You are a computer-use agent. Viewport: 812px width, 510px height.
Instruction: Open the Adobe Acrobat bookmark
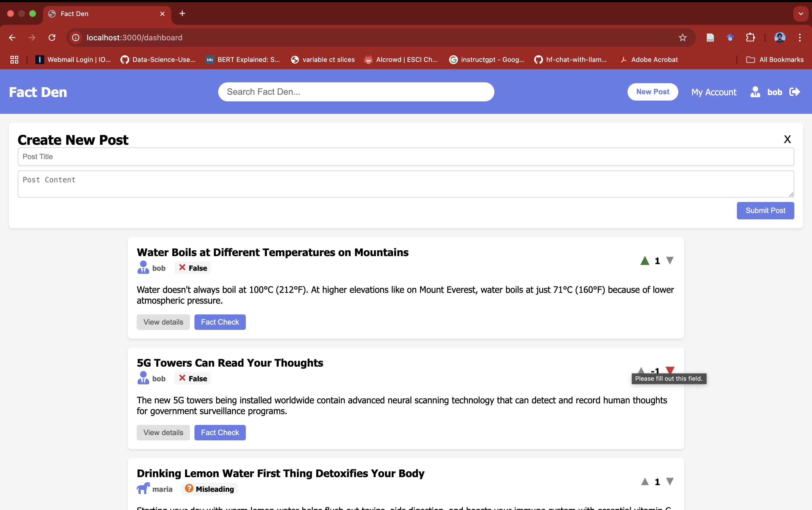(649, 60)
